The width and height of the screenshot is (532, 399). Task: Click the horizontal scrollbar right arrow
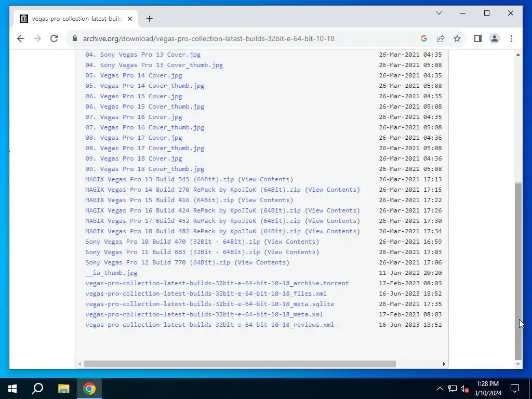pos(444,364)
